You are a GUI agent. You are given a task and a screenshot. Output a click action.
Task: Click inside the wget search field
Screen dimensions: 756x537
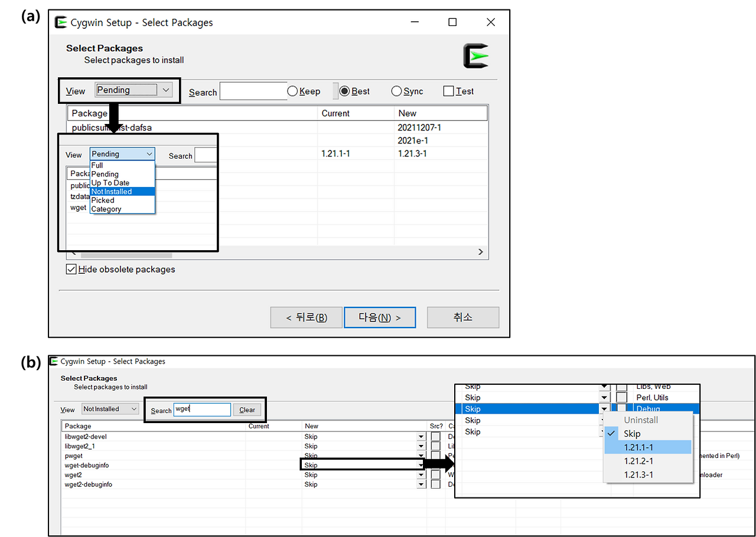(201, 410)
